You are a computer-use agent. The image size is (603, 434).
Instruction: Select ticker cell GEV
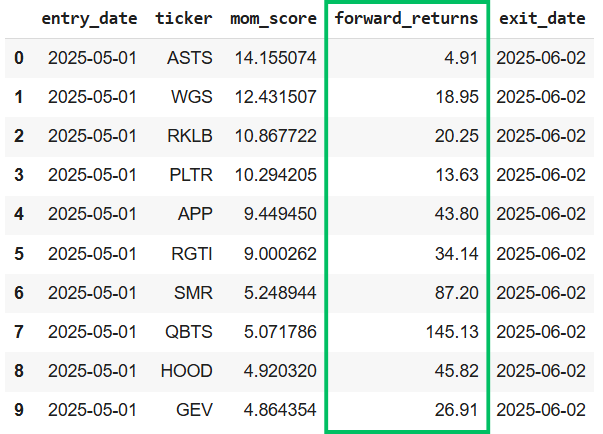pos(194,410)
